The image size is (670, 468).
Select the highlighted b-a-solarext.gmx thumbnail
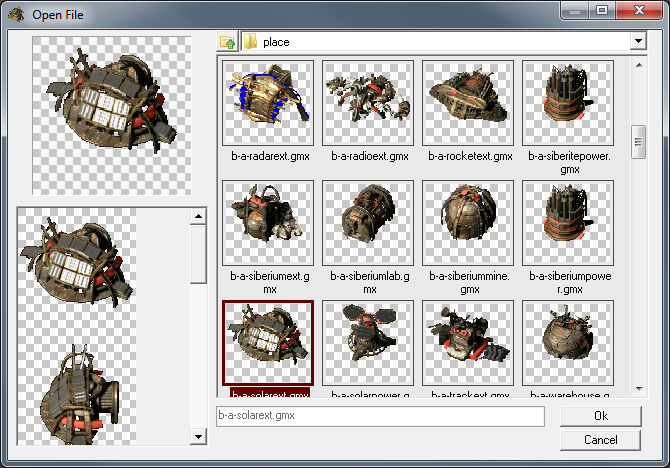(268, 342)
